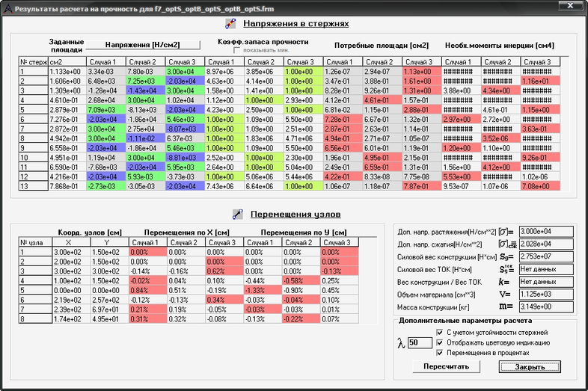Click green stress cell 7.09e+03 in rod 5

(105, 110)
